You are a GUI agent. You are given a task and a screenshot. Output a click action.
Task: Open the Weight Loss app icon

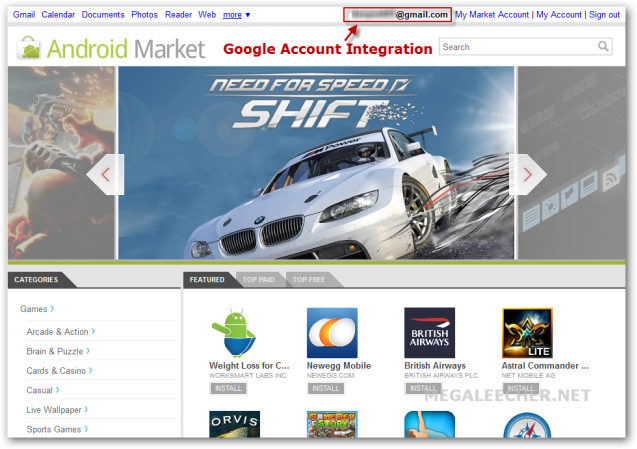point(234,333)
